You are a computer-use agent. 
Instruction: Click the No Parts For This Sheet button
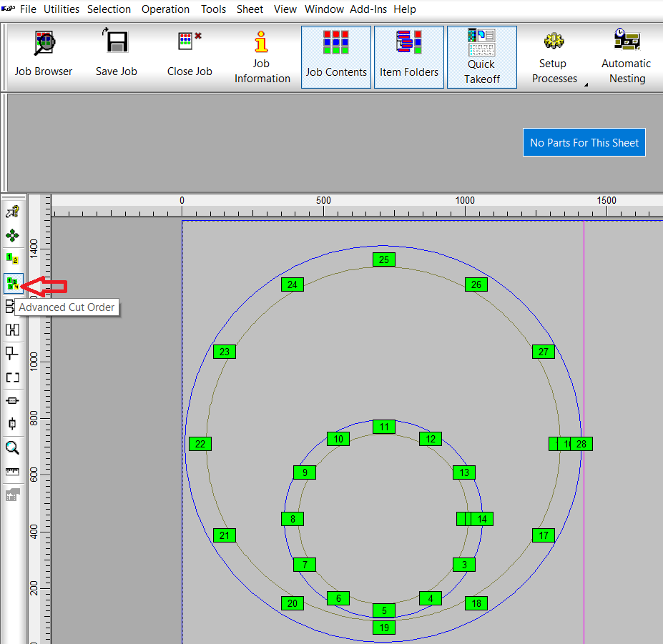[x=584, y=142]
